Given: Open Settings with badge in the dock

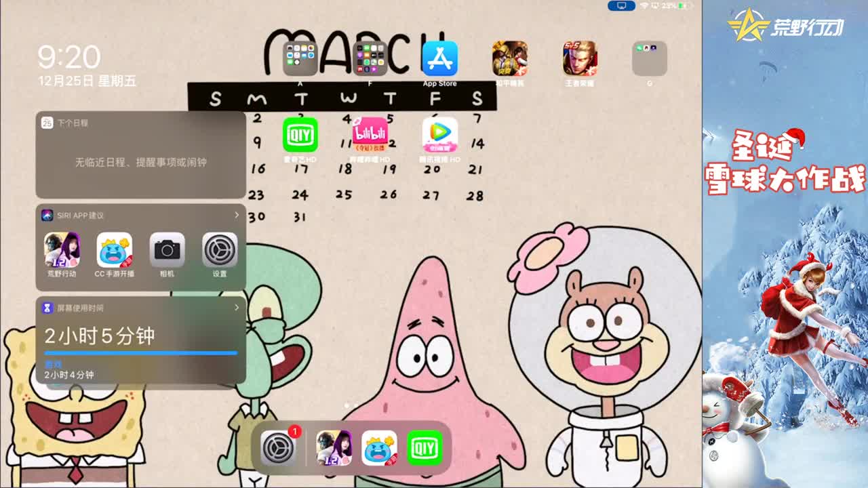Looking at the screenshot, I should pos(279,448).
